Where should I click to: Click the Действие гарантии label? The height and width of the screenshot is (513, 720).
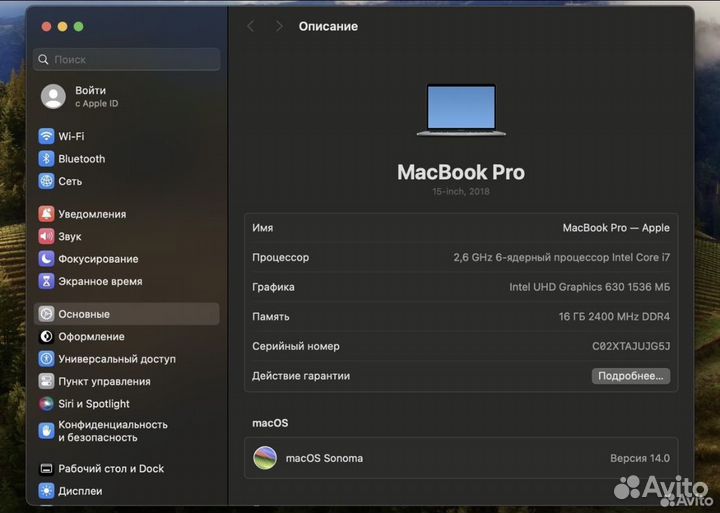coord(301,376)
